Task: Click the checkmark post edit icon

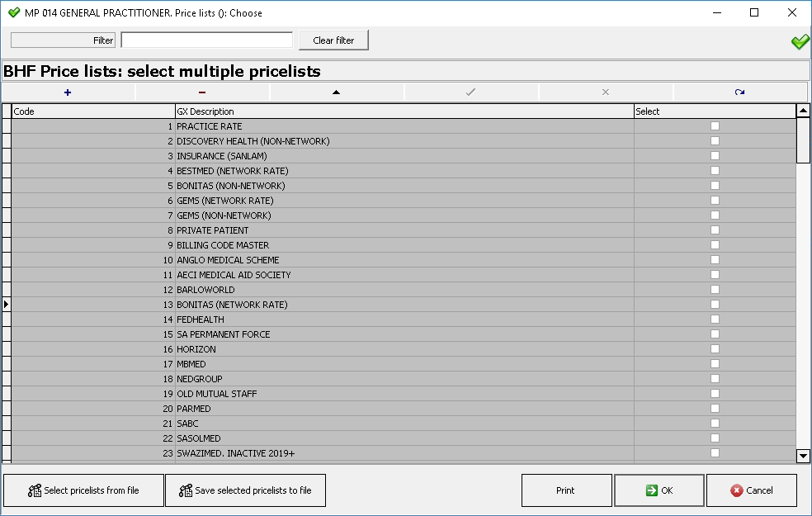Action: (470, 92)
